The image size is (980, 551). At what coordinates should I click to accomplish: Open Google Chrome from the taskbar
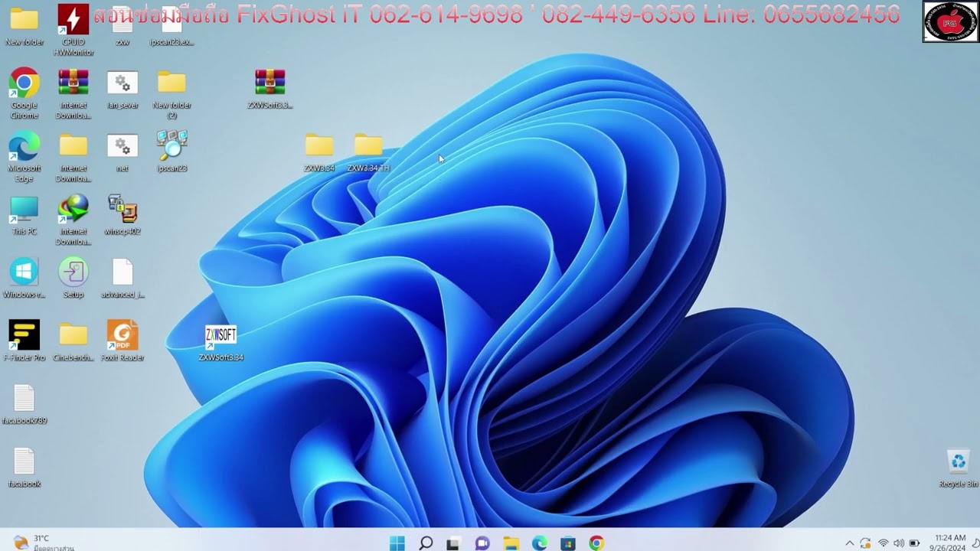coord(596,543)
